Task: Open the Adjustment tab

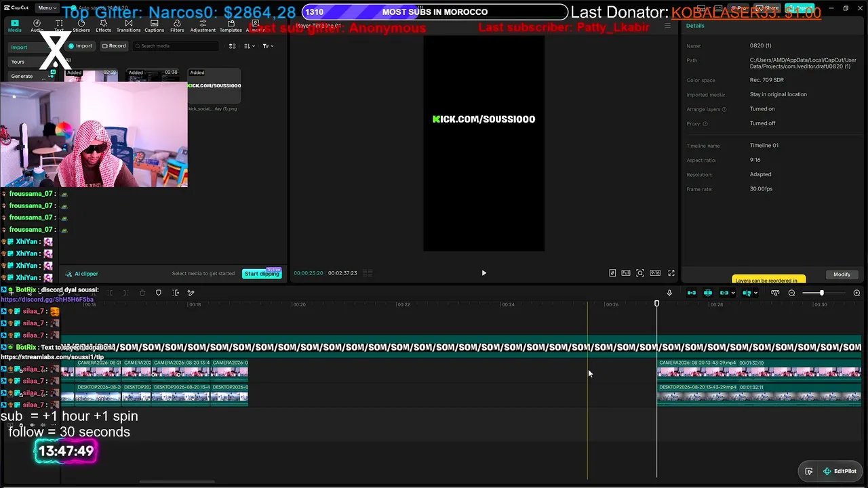Action: (203, 26)
